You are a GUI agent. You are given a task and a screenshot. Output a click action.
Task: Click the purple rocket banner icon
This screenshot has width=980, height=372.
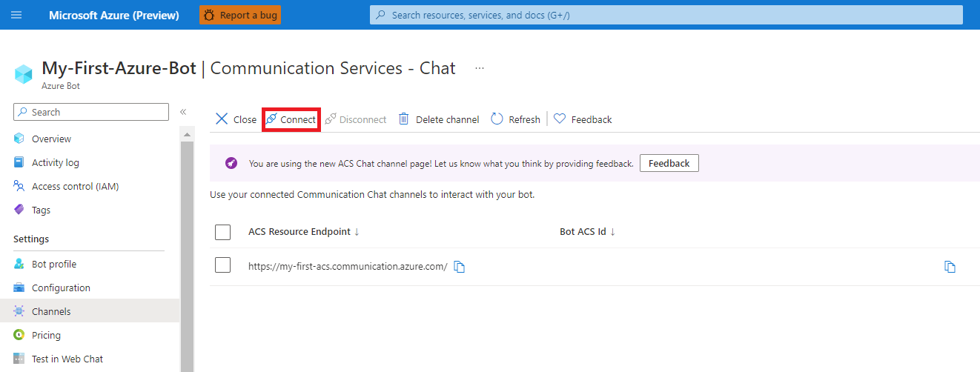point(231,163)
